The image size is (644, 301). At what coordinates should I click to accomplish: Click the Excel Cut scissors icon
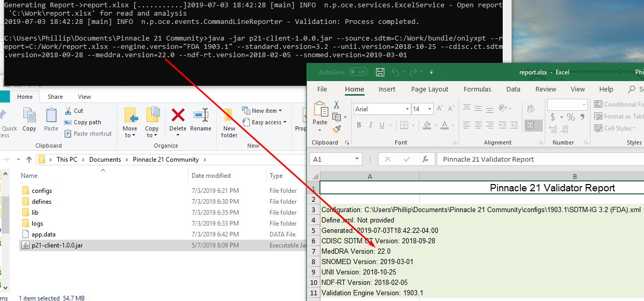pos(337,104)
